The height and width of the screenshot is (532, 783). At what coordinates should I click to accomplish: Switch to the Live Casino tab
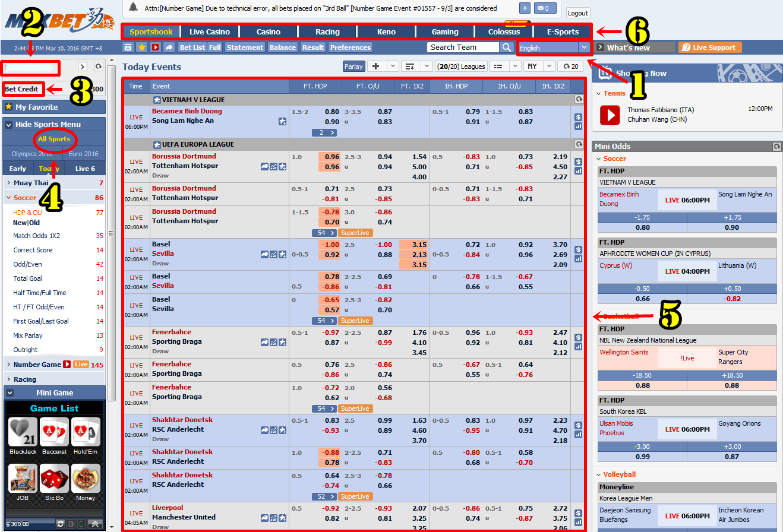tap(209, 31)
